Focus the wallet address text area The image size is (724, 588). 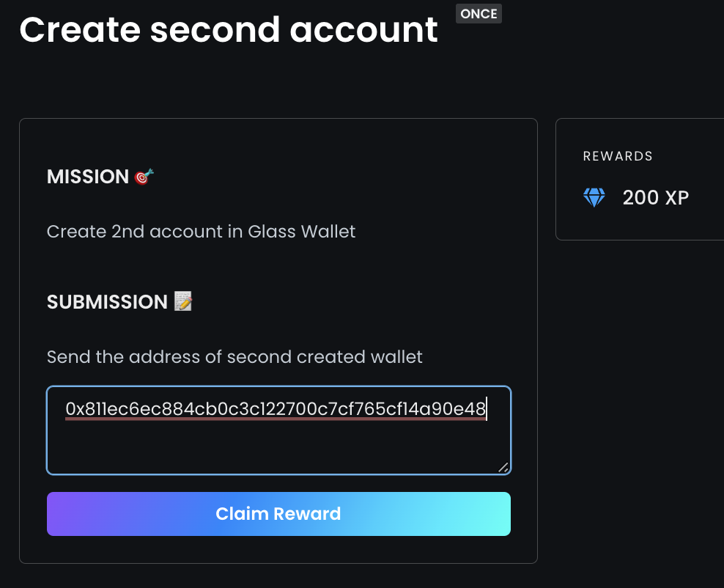(278, 430)
